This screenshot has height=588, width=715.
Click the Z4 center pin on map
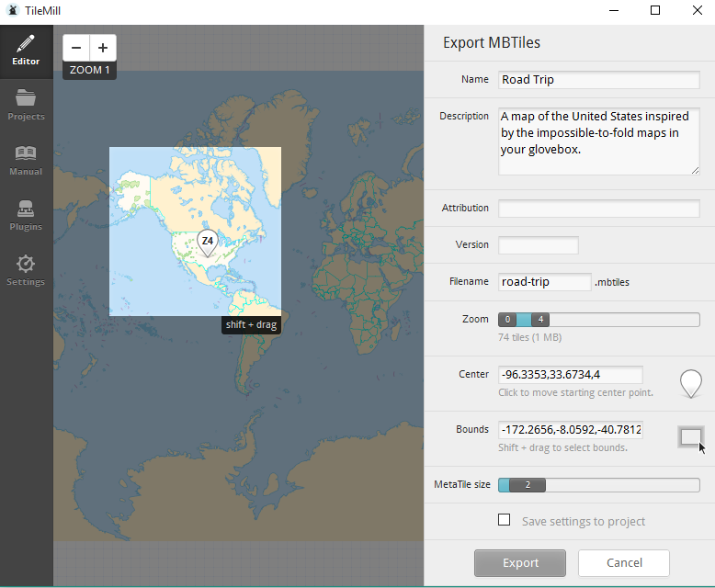click(x=208, y=242)
